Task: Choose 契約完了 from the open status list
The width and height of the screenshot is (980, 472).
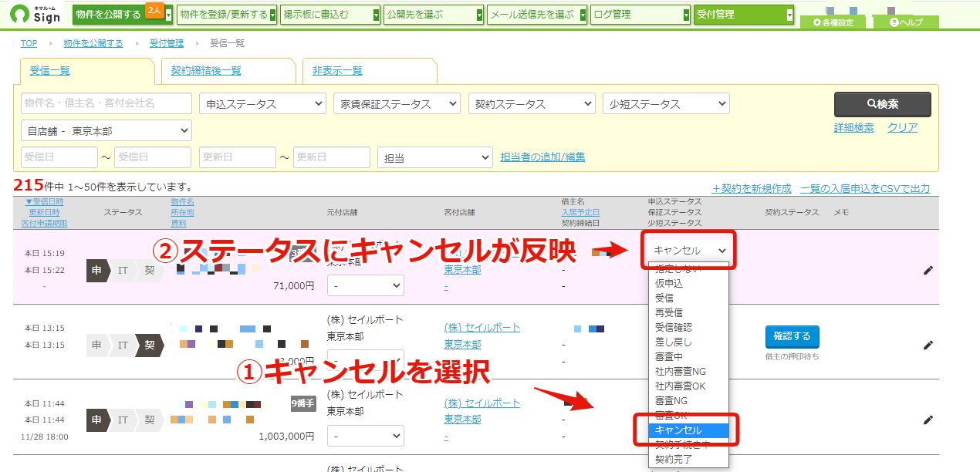Action: 688,459
